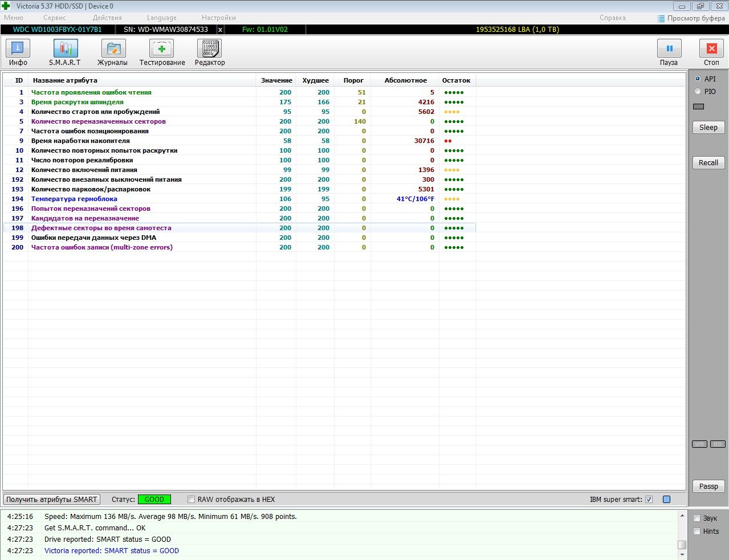Select the API radio button
The image size is (729, 560).
click(698, 79)
